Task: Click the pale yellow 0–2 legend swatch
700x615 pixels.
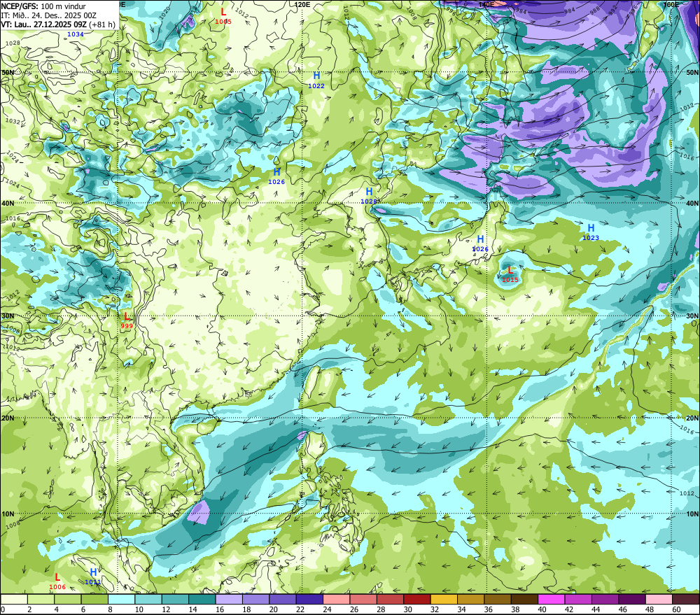Action: (x=14, y=599)
